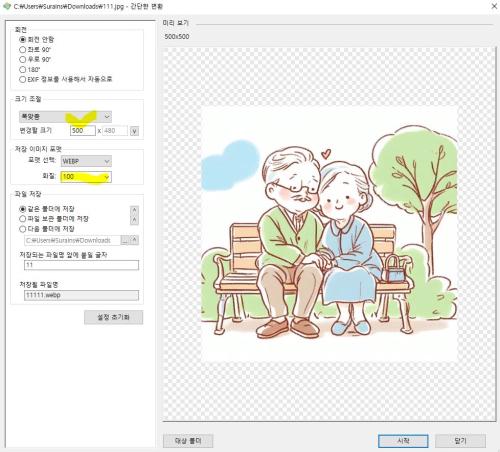Open the 대상 폴더 button
The image size is (500, 452).
(188, 441)
